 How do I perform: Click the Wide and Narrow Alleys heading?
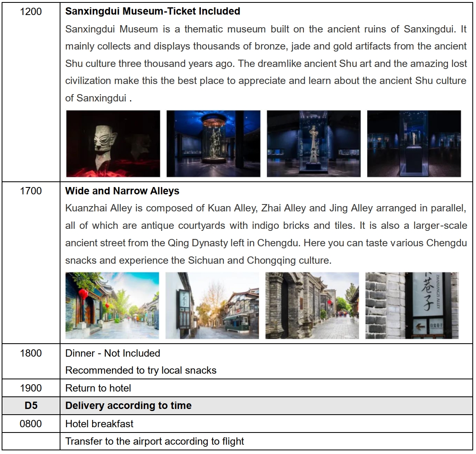[x=122, y=191]
